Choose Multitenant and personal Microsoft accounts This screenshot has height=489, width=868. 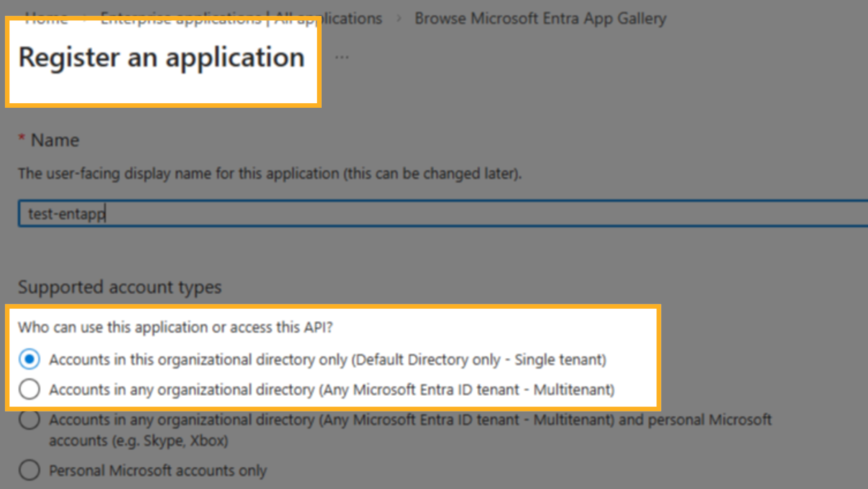(29, 420)
